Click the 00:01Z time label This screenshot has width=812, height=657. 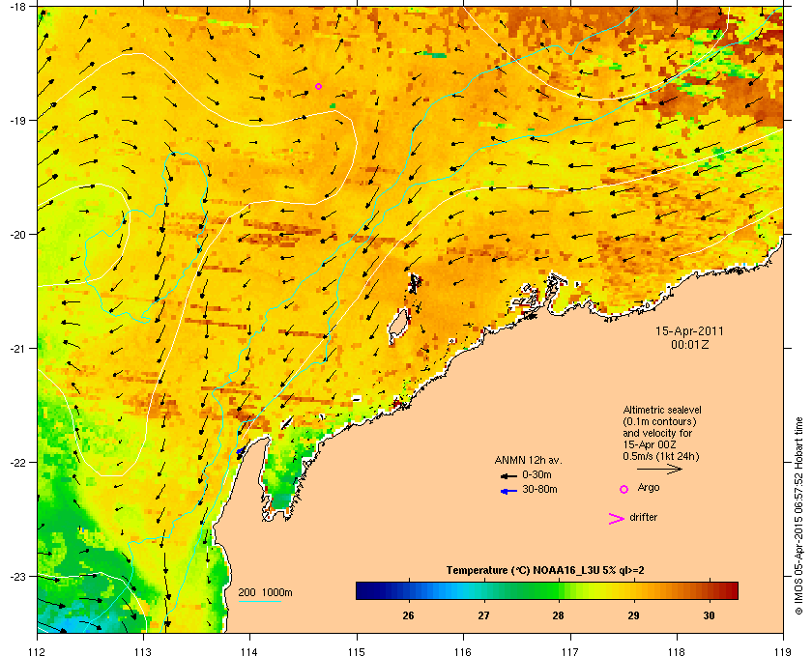[x=690, y=344]
